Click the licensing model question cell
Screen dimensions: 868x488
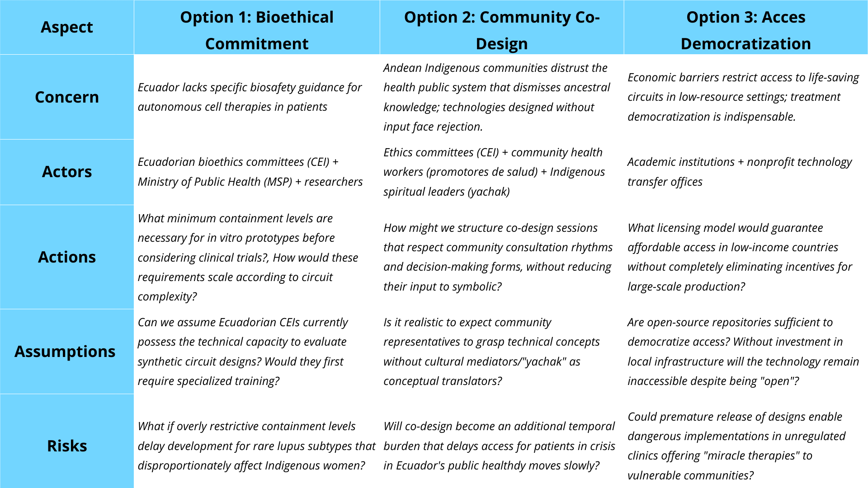pos(740,257)
